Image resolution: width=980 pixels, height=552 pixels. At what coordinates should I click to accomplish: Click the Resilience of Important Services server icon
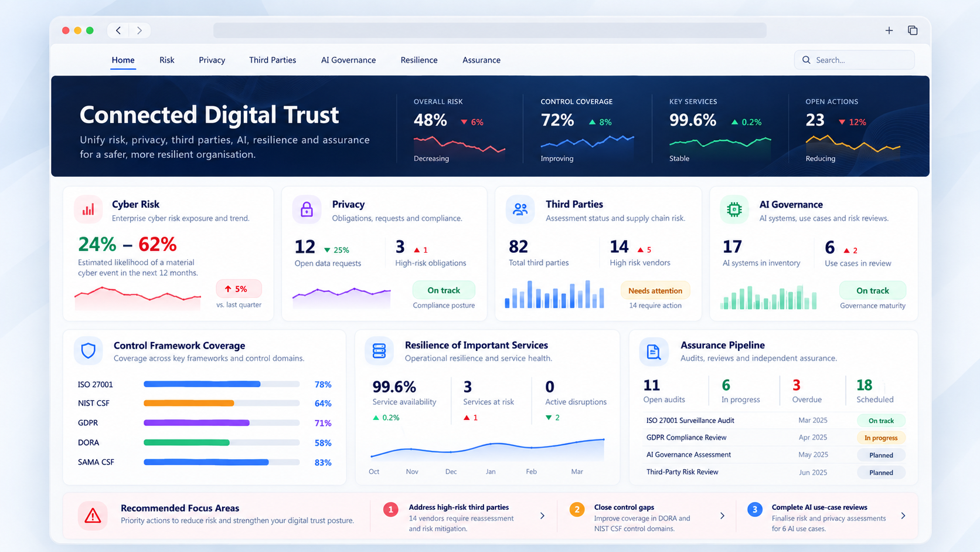379,351
